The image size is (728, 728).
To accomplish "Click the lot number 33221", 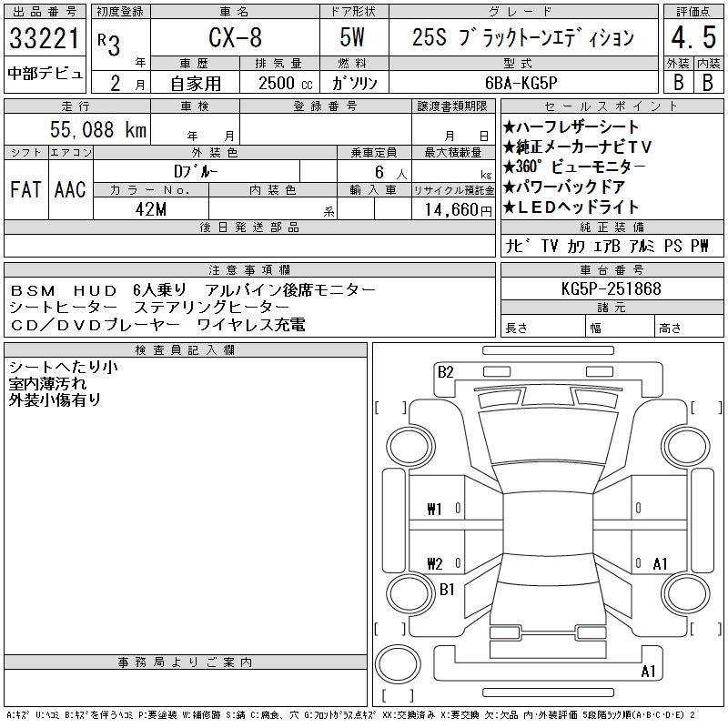I will click(x=44, y=40).
